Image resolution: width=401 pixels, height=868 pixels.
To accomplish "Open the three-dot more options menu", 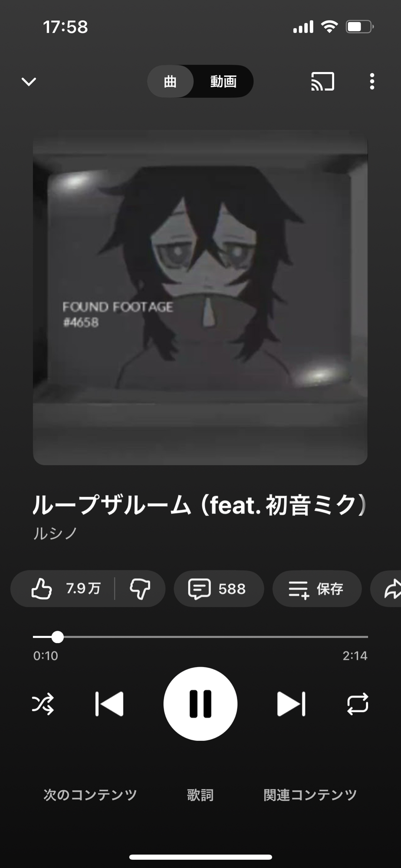I will pyautogui.click(x=372, y=82).
